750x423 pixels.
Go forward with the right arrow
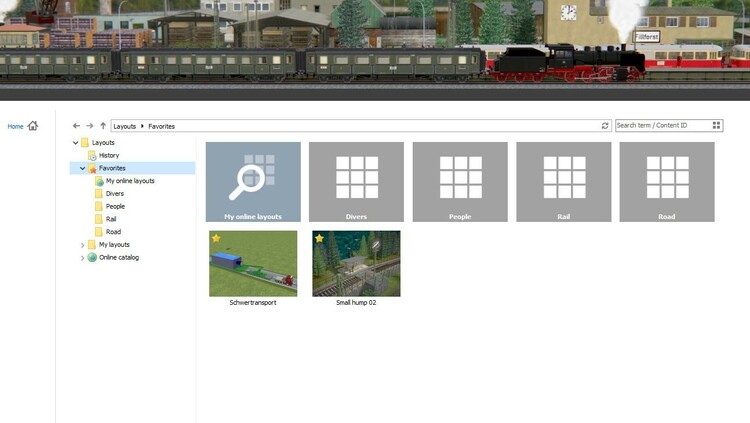click(89, 126)
